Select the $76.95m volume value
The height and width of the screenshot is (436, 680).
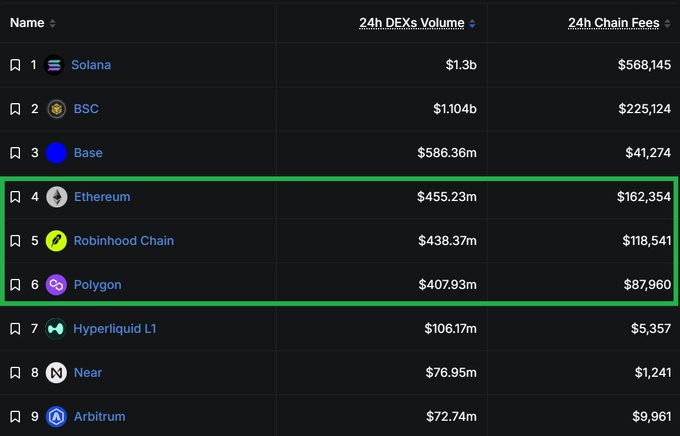tap(451, 373)
